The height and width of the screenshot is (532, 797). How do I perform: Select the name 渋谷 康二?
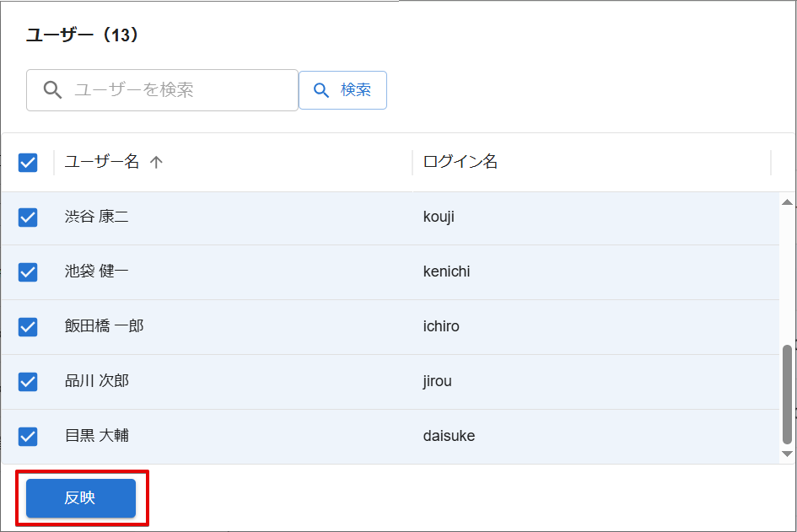point(97,217)
